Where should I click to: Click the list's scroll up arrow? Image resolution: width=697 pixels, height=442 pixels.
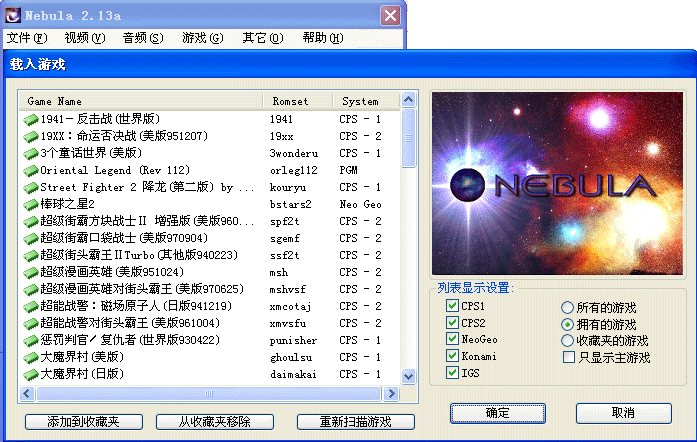click(x=408, y=100)
